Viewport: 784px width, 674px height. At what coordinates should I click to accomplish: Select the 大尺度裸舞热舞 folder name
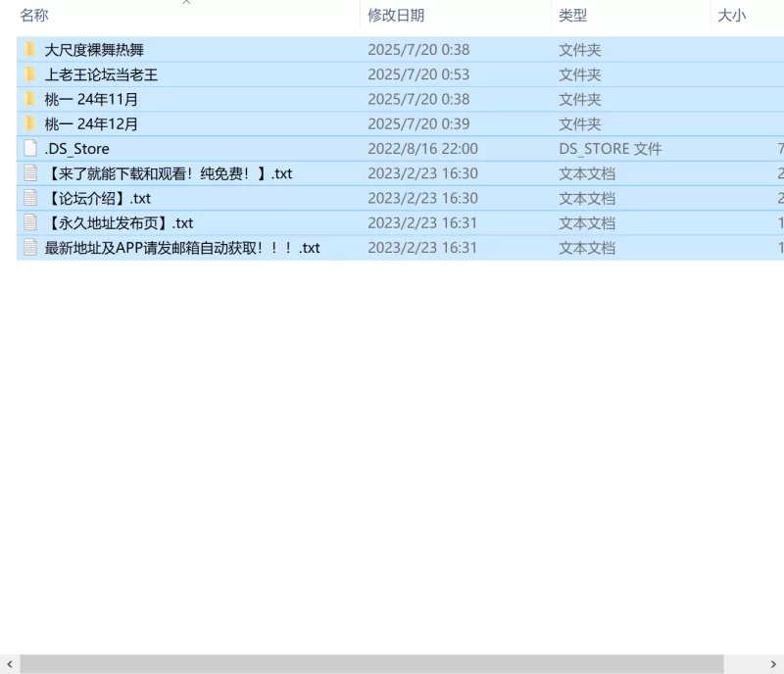pos(94,50)
